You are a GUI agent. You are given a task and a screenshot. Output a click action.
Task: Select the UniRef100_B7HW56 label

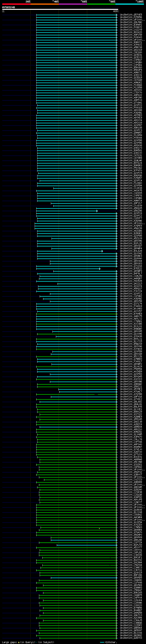point(131,608)
